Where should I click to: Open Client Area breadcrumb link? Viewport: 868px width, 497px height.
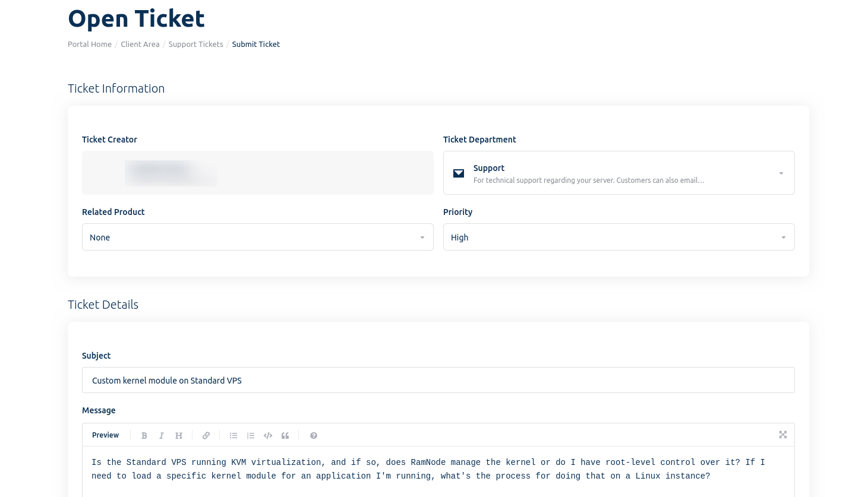[x=140, y=45]
